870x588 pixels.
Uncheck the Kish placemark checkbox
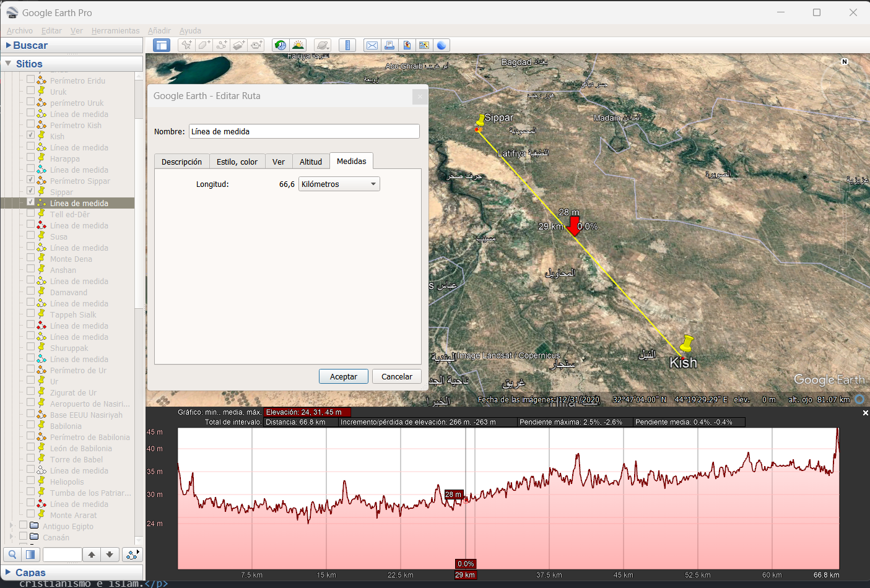pos(30,135)
